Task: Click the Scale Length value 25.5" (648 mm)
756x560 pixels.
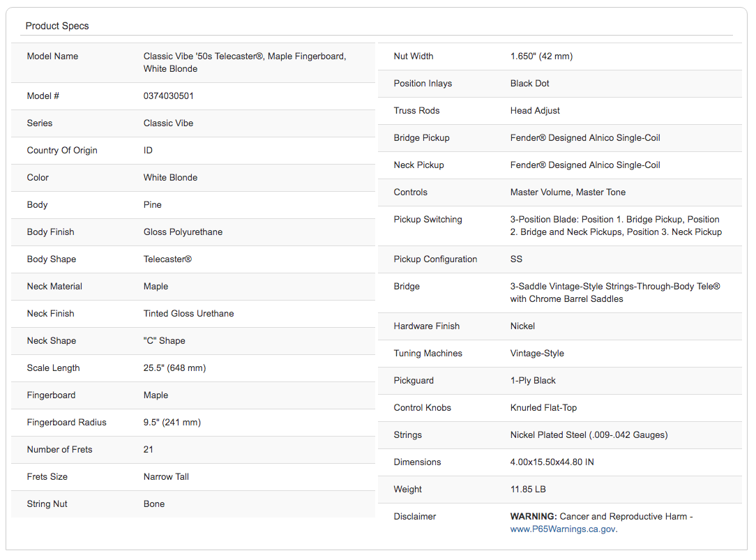Action: (174, 368)
